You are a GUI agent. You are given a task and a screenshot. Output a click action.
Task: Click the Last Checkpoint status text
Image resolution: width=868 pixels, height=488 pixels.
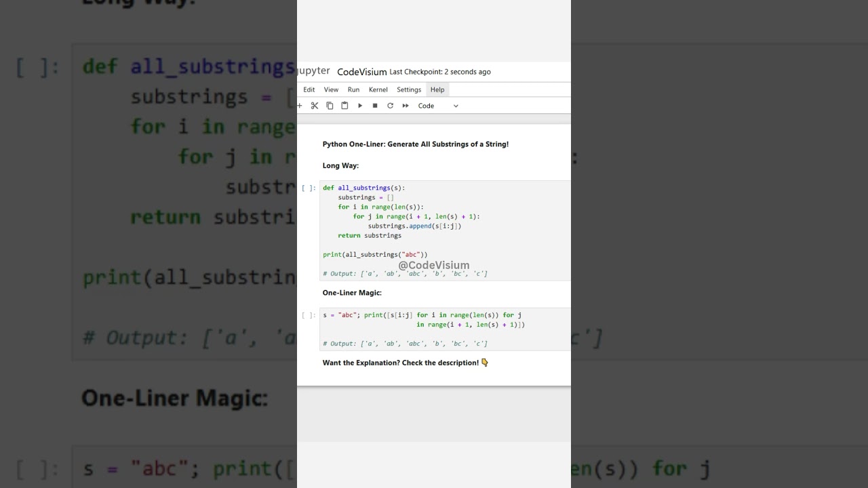(x=440, y=72)
